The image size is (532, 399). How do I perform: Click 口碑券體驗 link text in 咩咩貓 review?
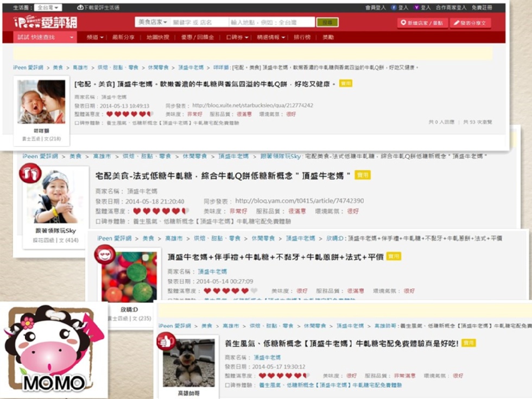click(x=173, y=123)
